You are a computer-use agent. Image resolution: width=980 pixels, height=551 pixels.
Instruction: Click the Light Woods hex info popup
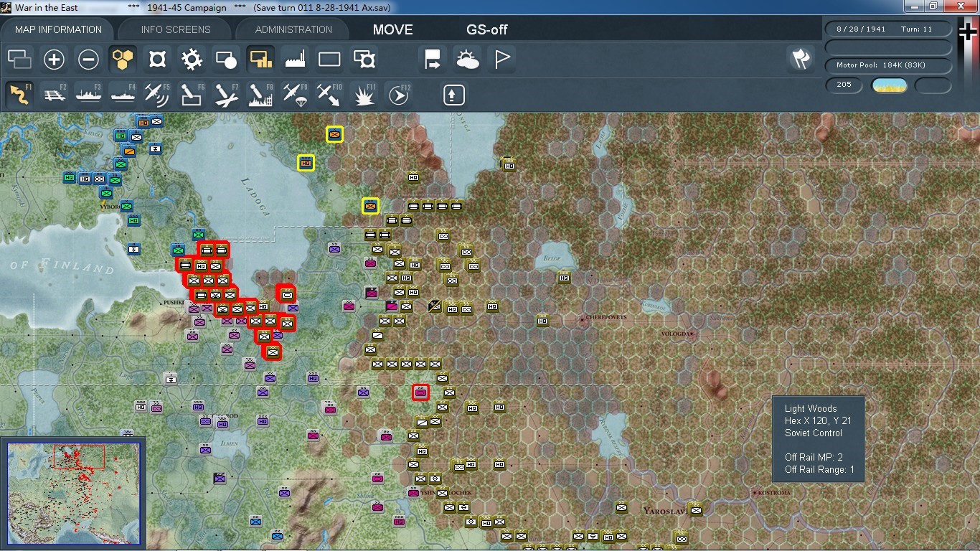[x=819, y=439]
